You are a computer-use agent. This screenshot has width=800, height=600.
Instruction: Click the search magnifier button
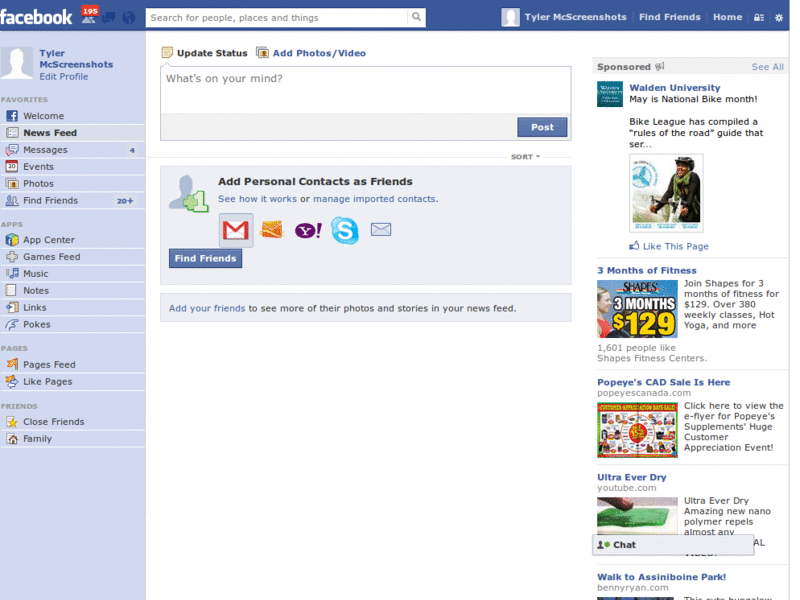pos(416,17)
